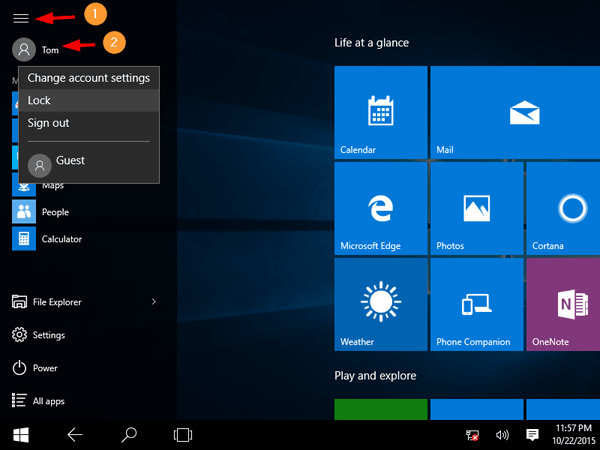600x450 pixels.
Task: Open the Calculator app in the list
Action: click(60, 239)
